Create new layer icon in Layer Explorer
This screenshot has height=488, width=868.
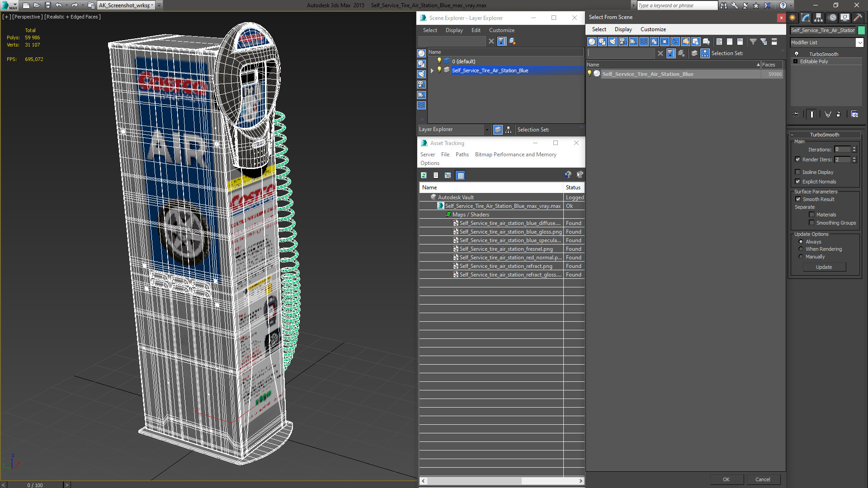pos(512,41)
